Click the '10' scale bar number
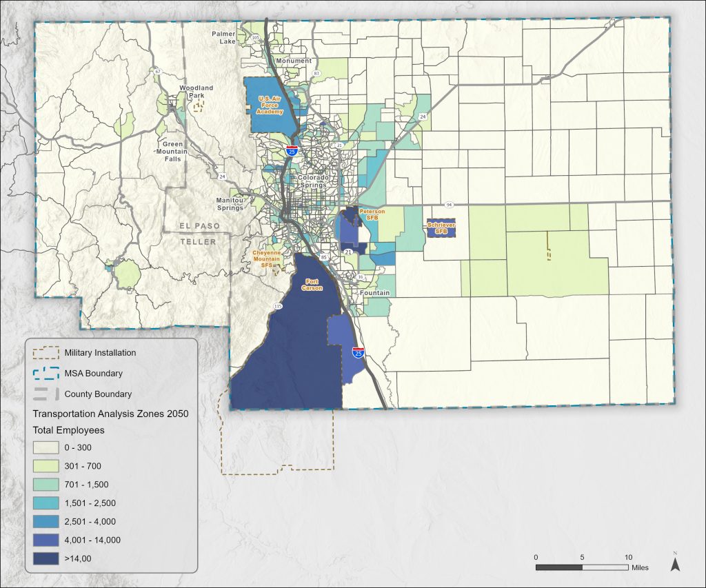 point(628,557)
